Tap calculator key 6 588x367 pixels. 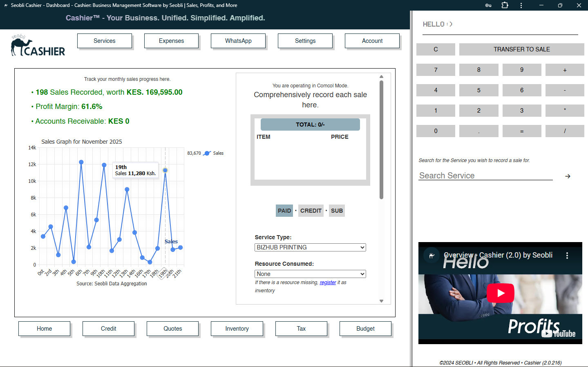click(522, 90)
